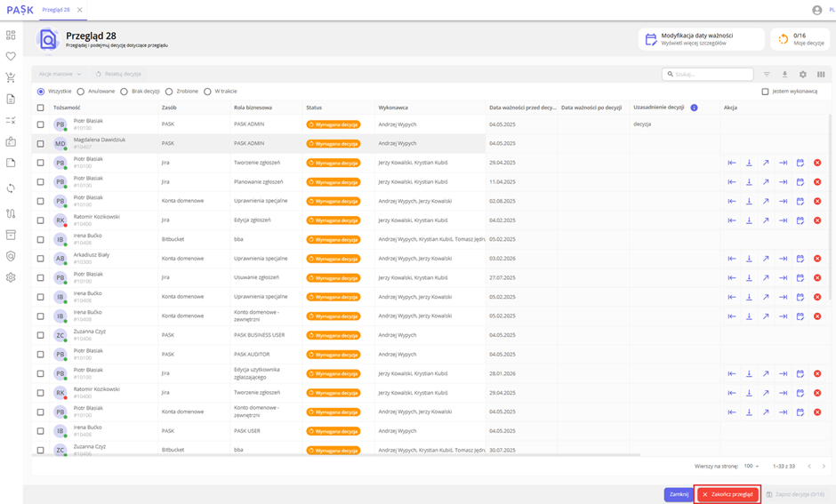This screenshot has width=836, height=504.
Task: Open the dashboard icon in left sidebar
Action: point(11,36)
